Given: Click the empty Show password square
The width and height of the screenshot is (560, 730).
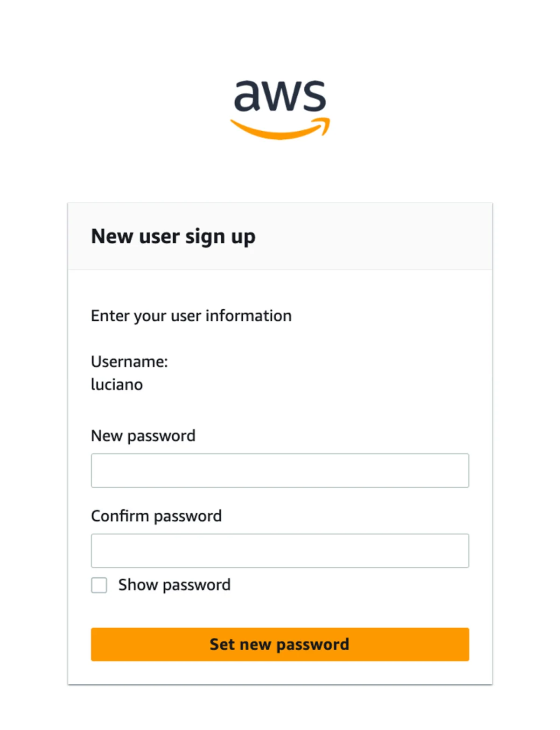Looking at the screenshot, I should 98,585.
